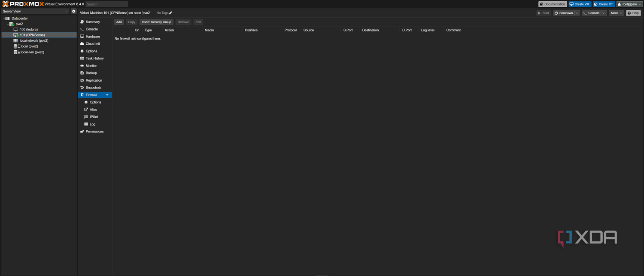644x276 pixels.
Task: Select the 100 (fedora) VM
Action: pos(29,29)
